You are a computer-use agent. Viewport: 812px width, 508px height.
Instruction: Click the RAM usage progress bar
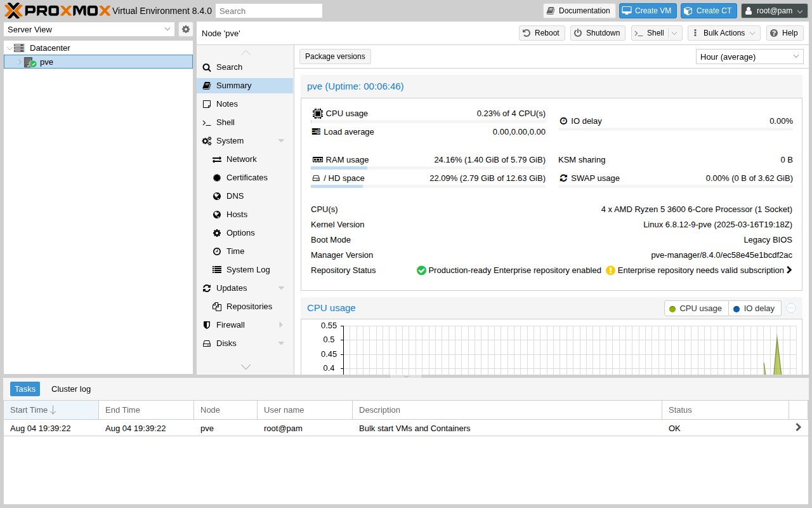pos(428,168)
